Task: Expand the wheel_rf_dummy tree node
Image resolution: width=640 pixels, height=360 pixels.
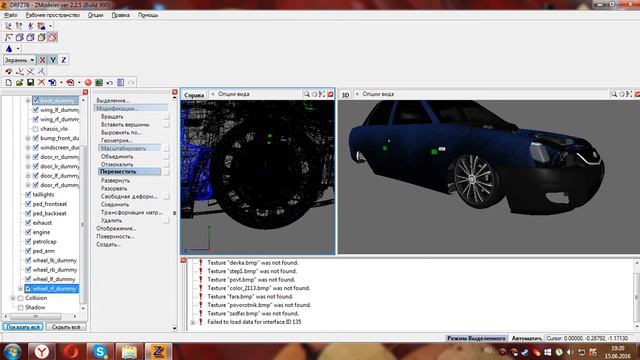Action: (20, 289)
